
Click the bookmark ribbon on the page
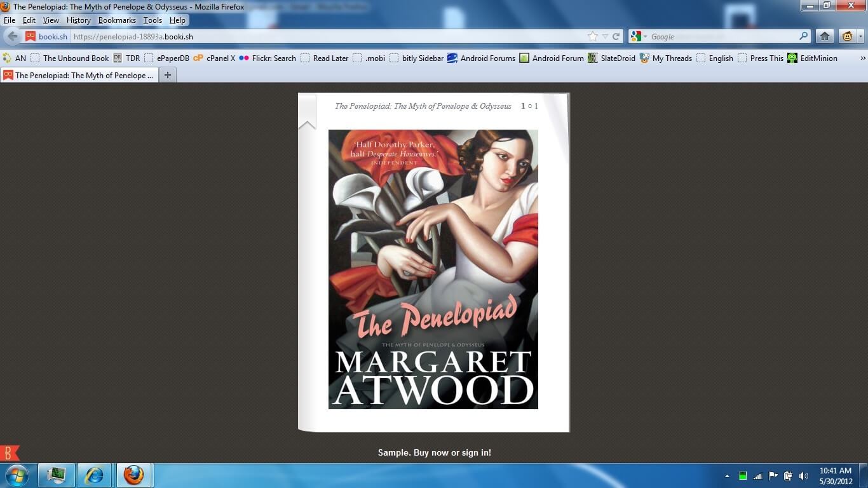pos(307,112)
